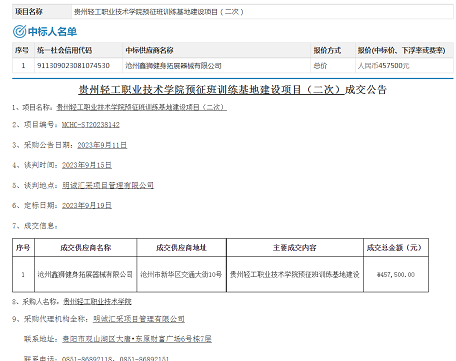Click project number MCHC-SJ20238142
Image resolution: width=456 pixels, height=361 pixels.
click(x=91, y=125)
